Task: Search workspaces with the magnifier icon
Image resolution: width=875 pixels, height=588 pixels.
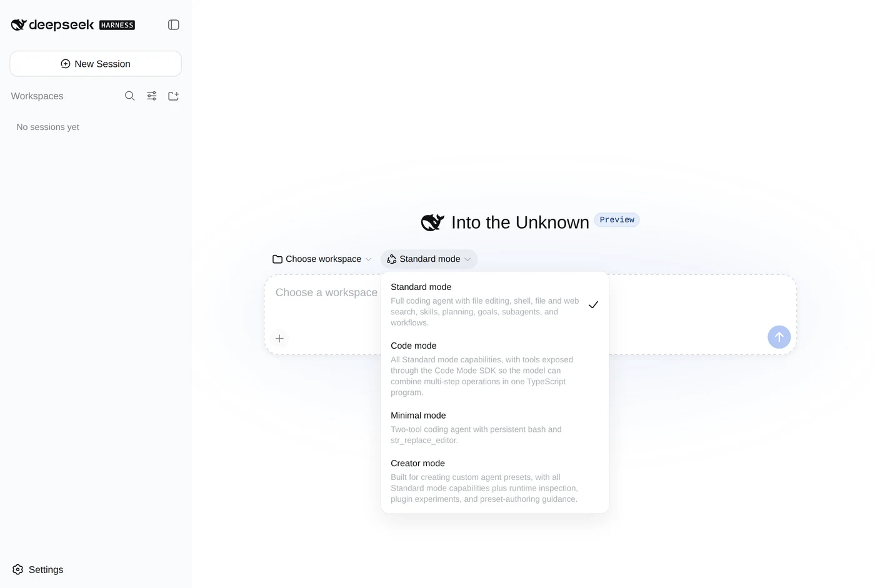Action: (129, 96)
